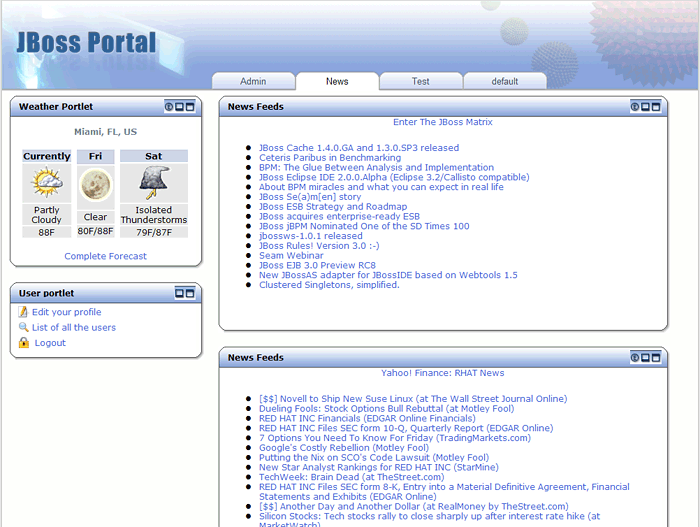The image size is (700, 527).
Task: Open Ceteris Paribus in Benchmarking article
Action: 330,158
